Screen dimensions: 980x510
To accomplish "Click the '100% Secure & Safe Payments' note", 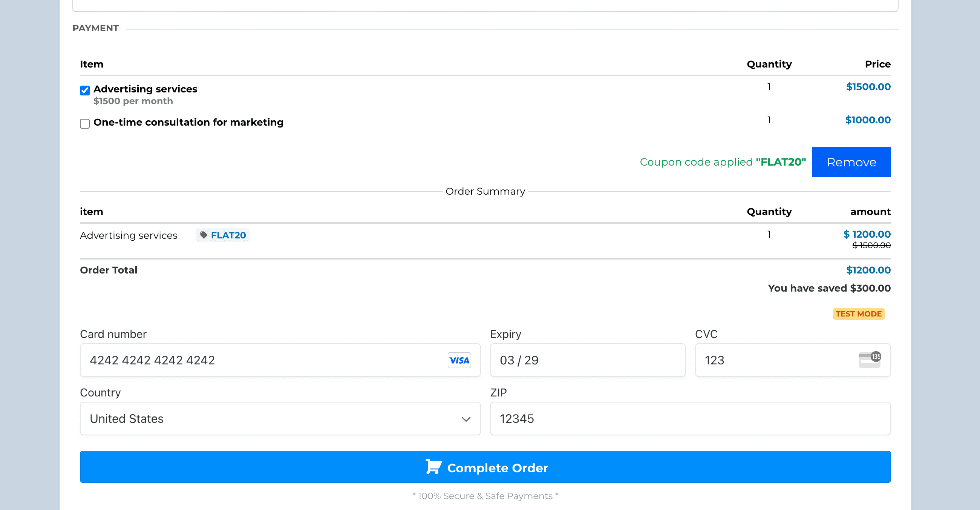I will (x=485, y=496).
